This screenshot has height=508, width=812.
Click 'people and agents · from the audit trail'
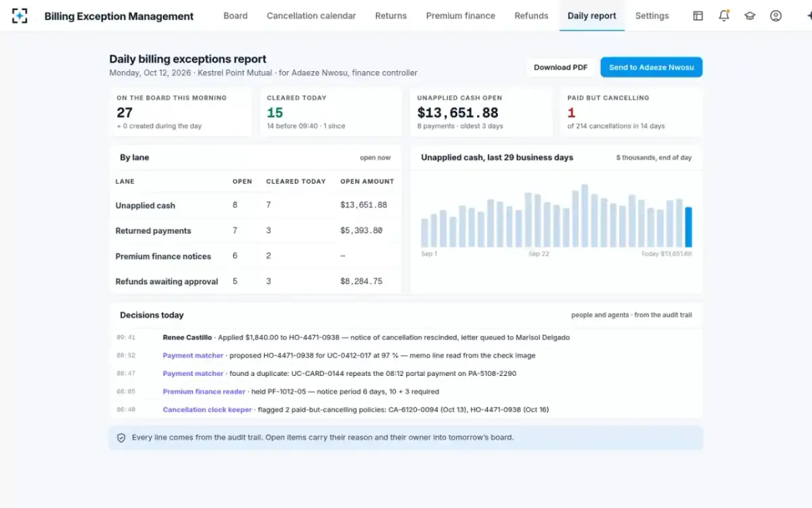[x=631, y=315]
